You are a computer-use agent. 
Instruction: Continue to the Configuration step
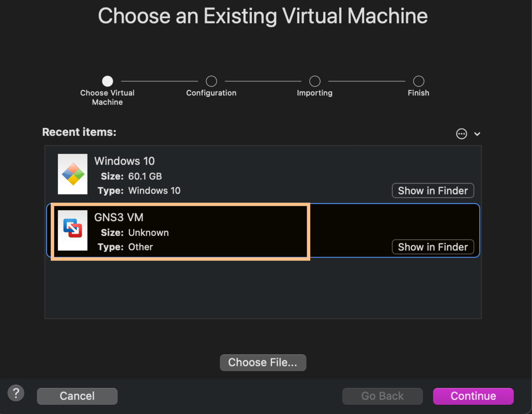473,396
